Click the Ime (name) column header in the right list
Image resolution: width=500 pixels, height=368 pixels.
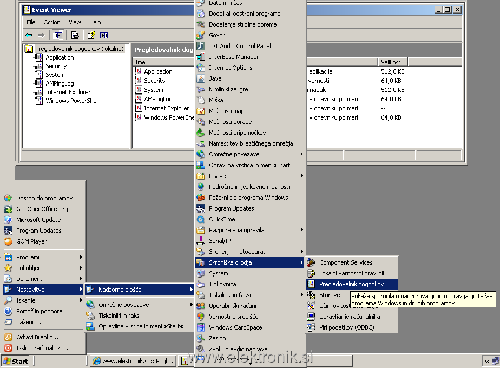(x=164, y=62)
